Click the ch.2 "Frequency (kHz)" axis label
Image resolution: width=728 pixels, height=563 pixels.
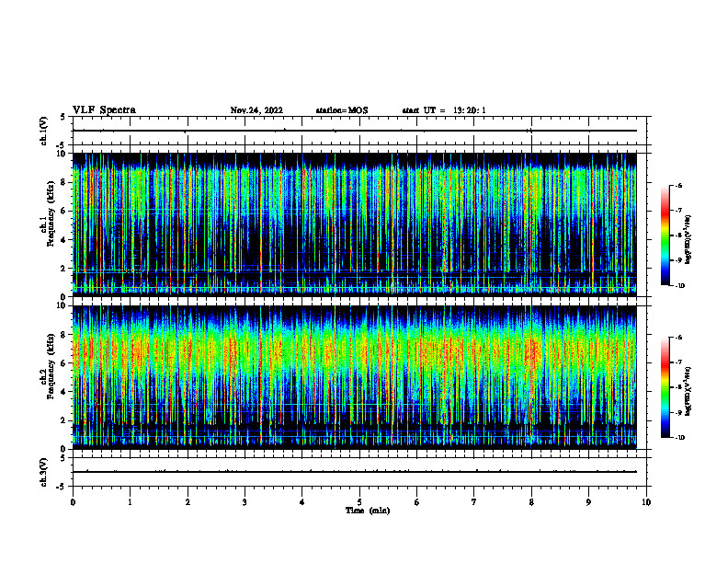tap(53, 366)
